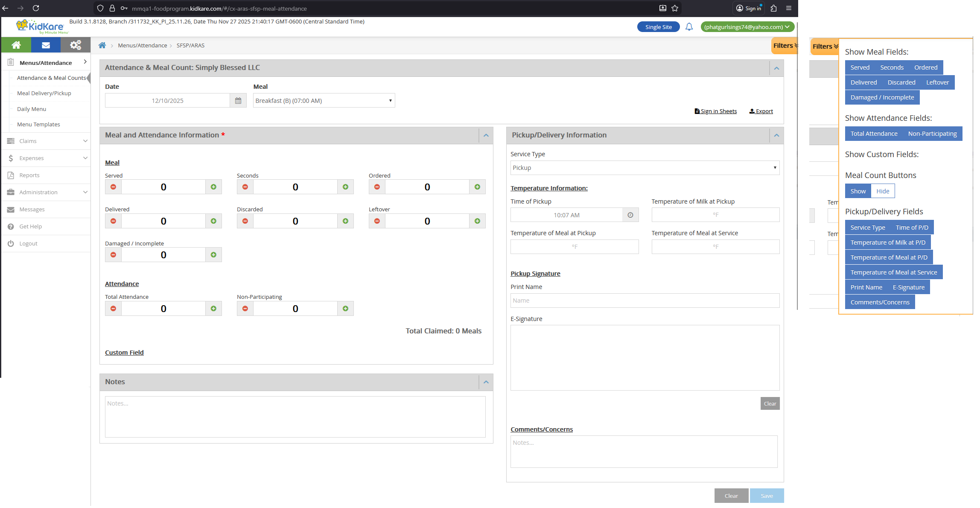This screenshot has width=980, height=508.
Task: Click the Print Name input field
Action: [645, 301]
